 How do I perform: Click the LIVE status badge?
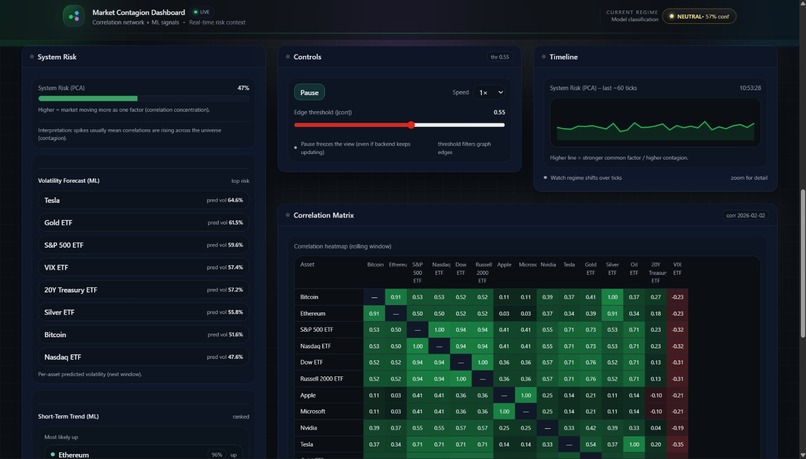coord(202,12)
